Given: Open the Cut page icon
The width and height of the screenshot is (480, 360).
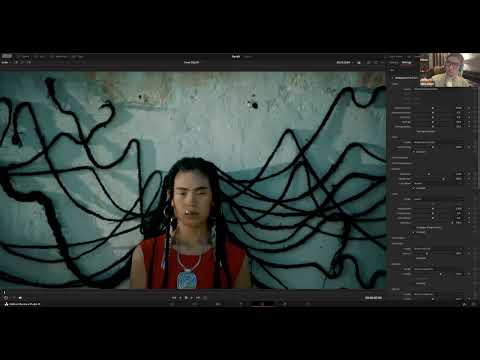Looking at the screenshot, I should point(195,304).
